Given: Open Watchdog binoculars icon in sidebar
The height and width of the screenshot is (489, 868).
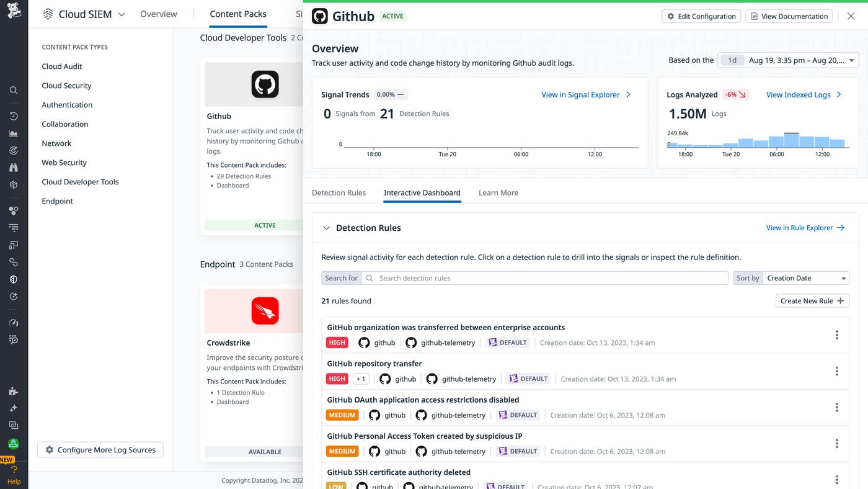Looking at the screenshot, I should pos(14,168).
